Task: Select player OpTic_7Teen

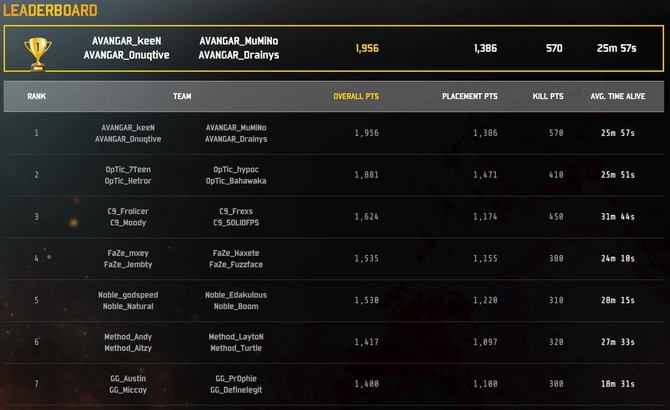Action: click(x=129, y=169)
